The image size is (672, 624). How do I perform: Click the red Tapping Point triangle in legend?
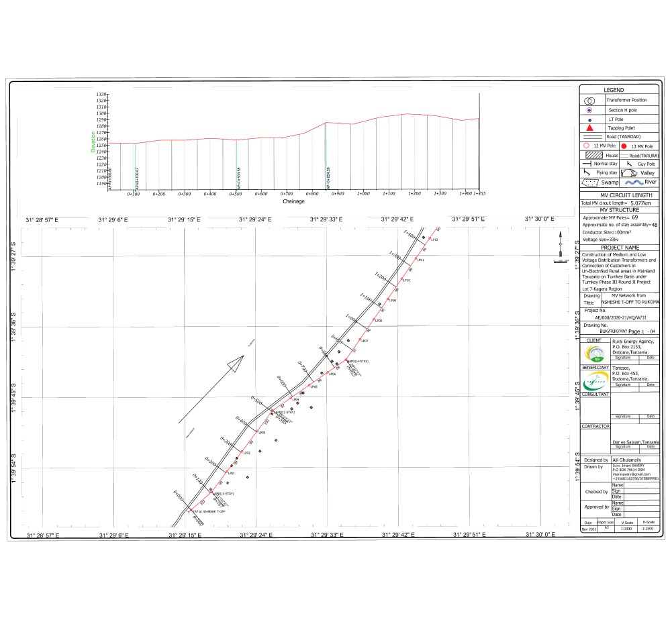tap(589, 127)
